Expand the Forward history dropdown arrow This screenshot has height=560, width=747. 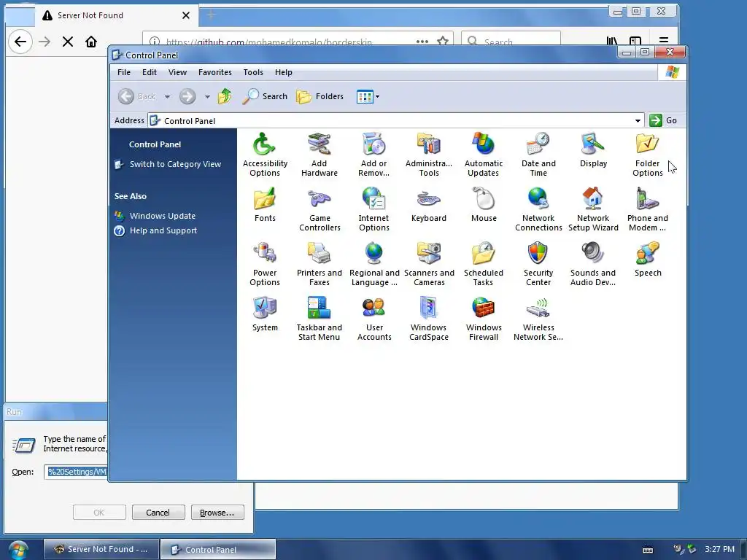[x=207, y=97]
